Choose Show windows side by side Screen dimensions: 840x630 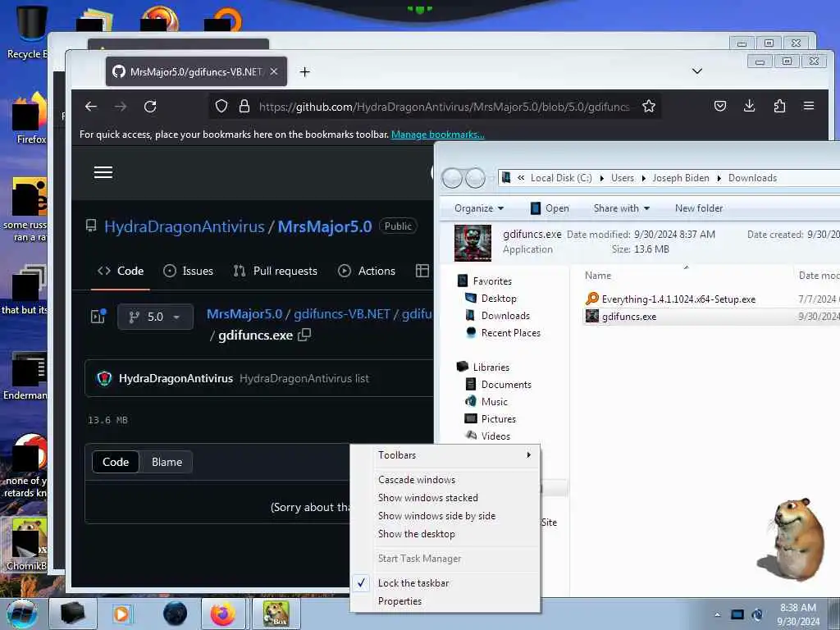click(445, 516)
